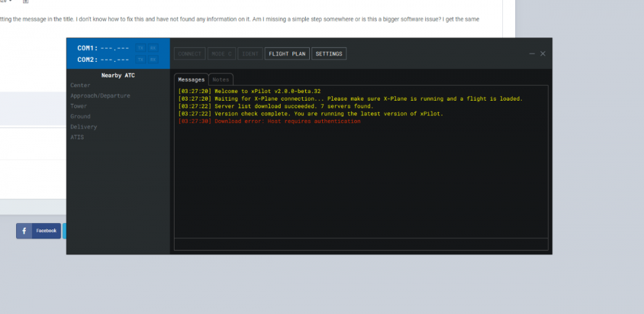Expand the Approach/Departure ATC group

pyautogui.click(x=100, y=95)
